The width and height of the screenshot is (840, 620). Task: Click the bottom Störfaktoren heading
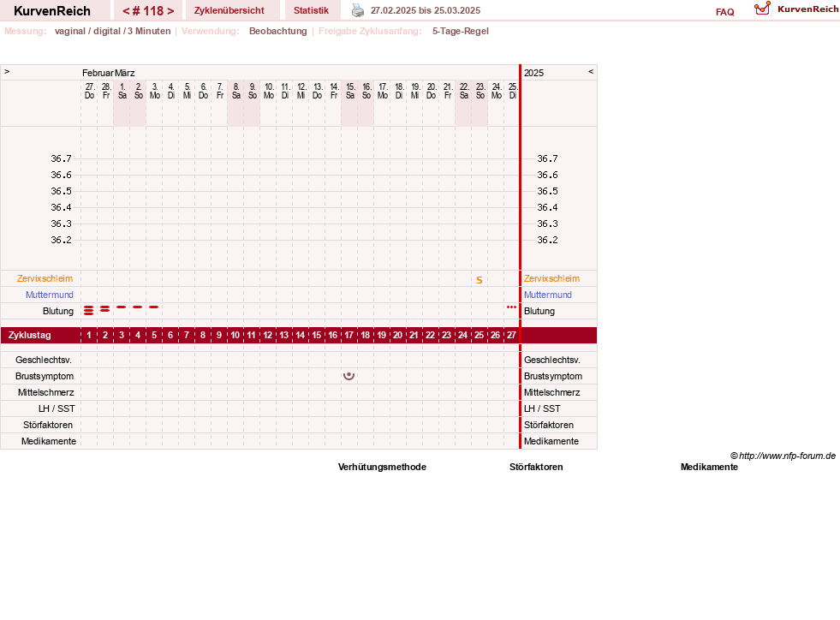(x=536, y=467)
